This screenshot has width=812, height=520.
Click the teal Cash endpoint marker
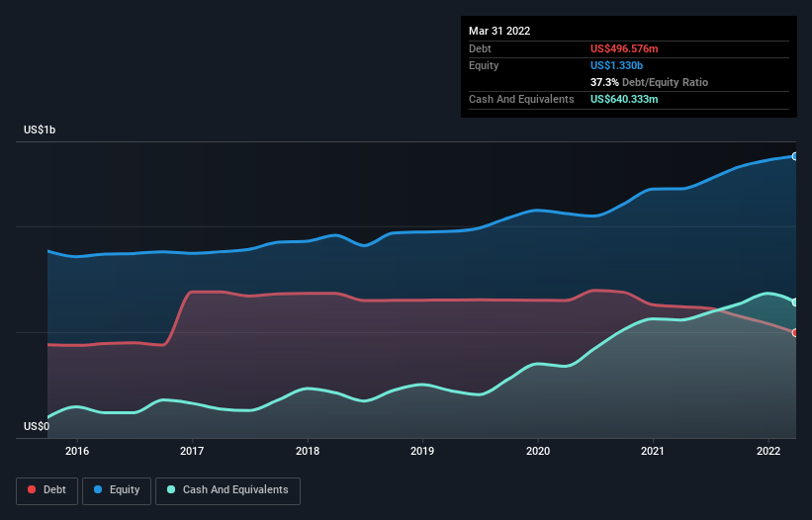[795, 303]
